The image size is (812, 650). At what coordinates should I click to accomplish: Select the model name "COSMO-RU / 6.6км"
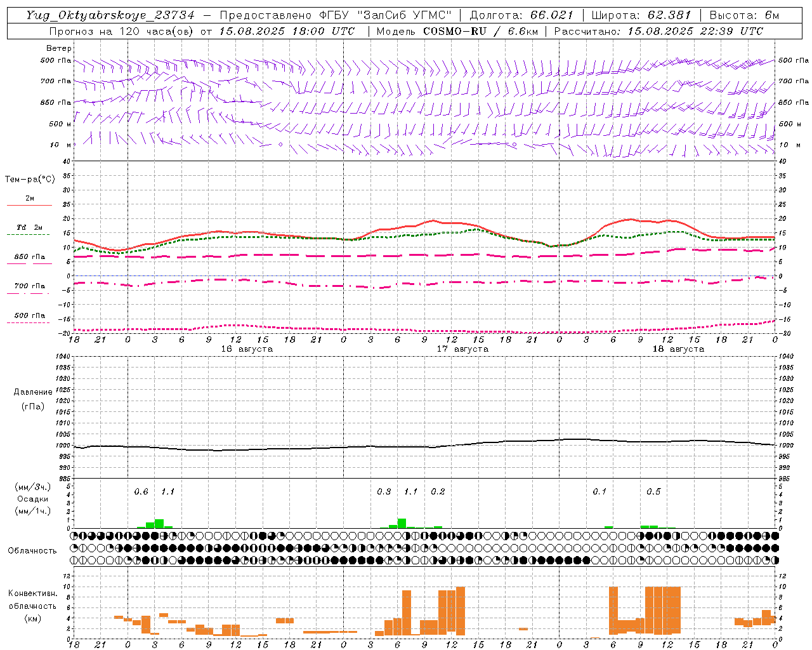click(x=480, y=31)
